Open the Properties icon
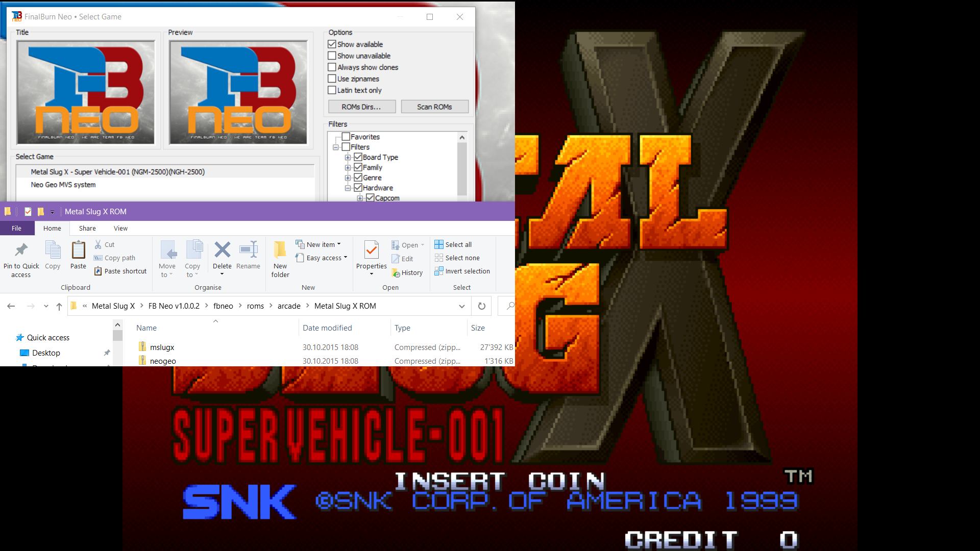 [372, 251]
